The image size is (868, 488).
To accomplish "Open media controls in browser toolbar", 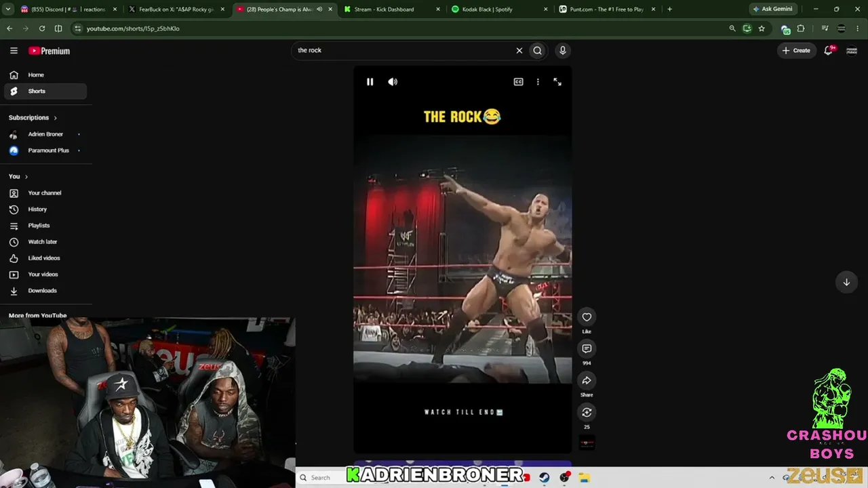I will (825, 28).
